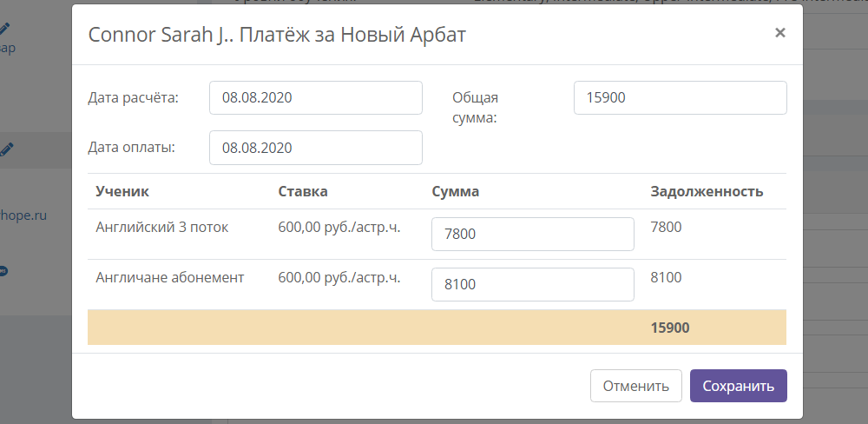Click the Ставка column header

point(303,192)
